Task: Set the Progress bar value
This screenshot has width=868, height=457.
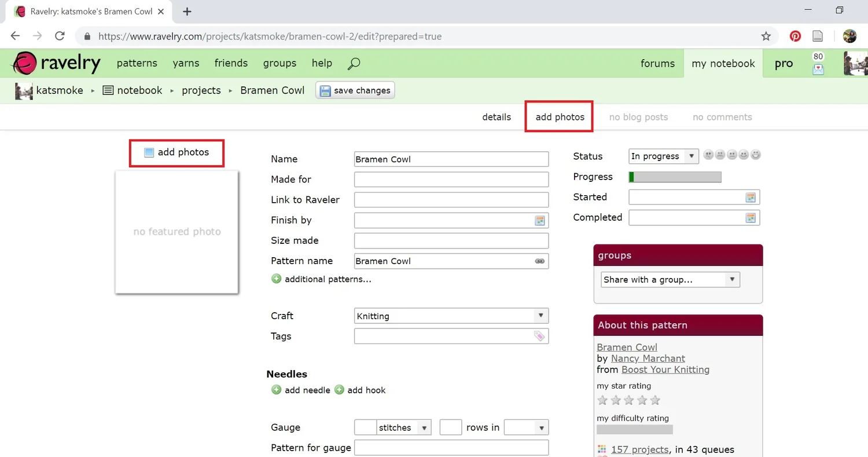Action: coord(675,177)
